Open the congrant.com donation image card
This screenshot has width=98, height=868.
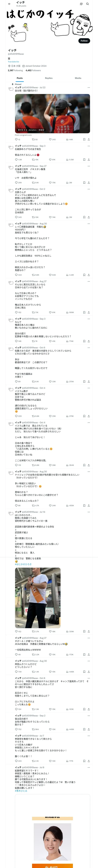[52, 114]
